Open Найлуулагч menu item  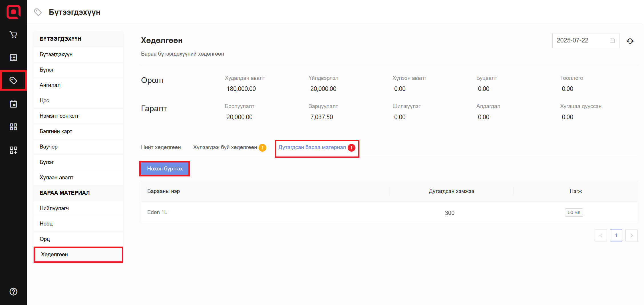(54, 208)
